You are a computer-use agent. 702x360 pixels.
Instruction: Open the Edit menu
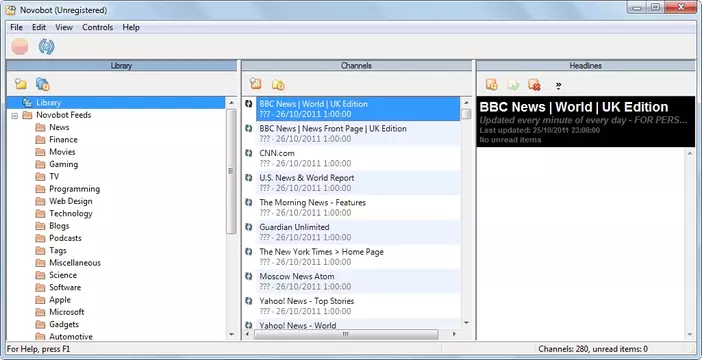(x=39, y=27)
